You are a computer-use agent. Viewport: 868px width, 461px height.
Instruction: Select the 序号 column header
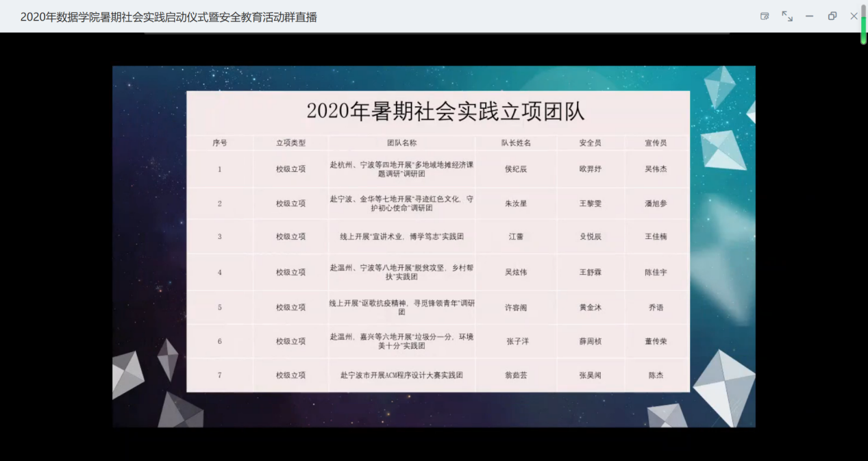pyautogui.click(x=220, y=143)
